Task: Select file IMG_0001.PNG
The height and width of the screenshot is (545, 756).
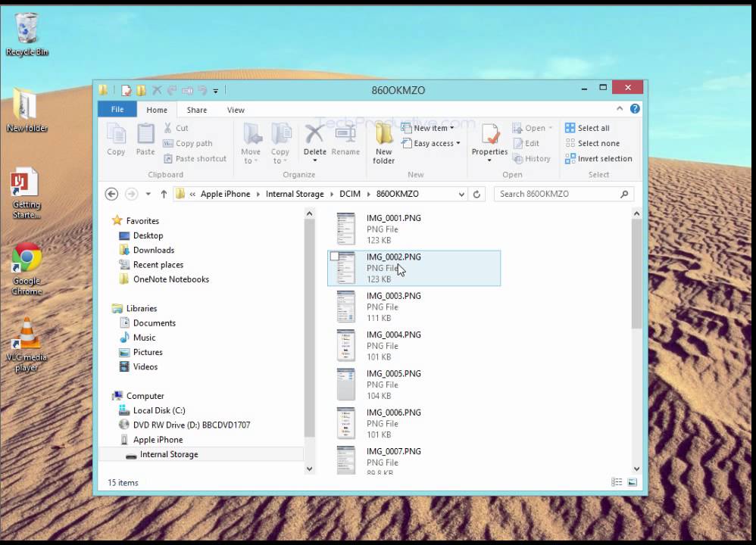Action: coord(414,229)
